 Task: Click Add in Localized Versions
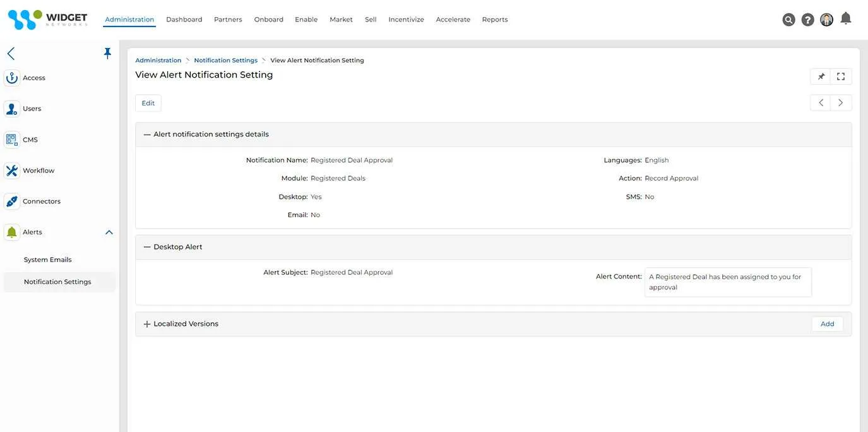pyautogui.click(x=828, y=324)
